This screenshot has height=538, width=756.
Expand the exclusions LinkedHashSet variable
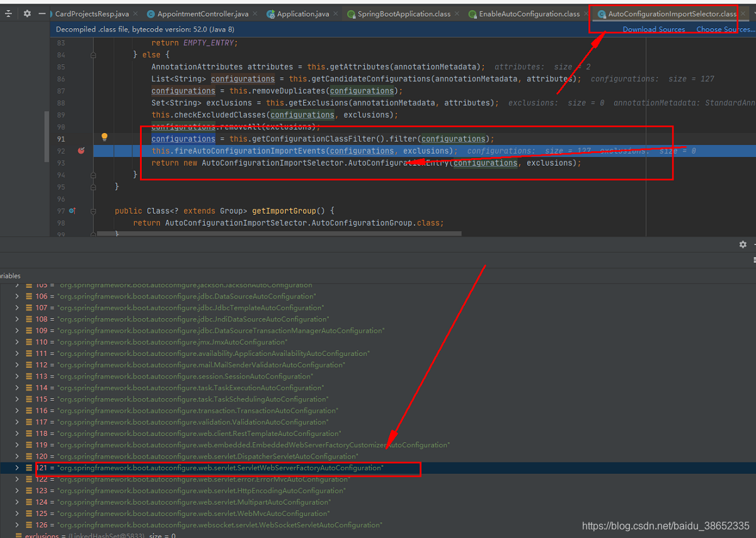[x=9, y=535]
